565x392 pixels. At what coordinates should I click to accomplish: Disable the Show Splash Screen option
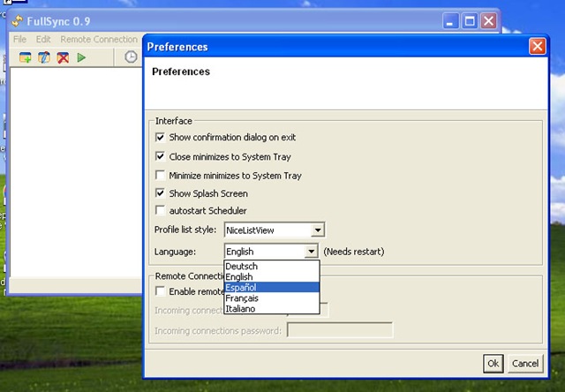coord(160,193)
